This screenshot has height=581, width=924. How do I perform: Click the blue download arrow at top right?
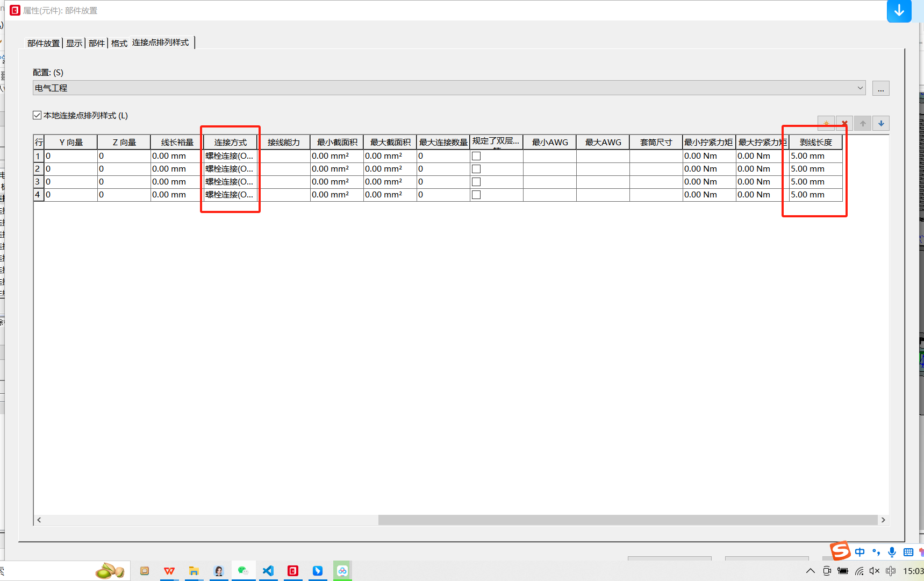coord(899,11)
